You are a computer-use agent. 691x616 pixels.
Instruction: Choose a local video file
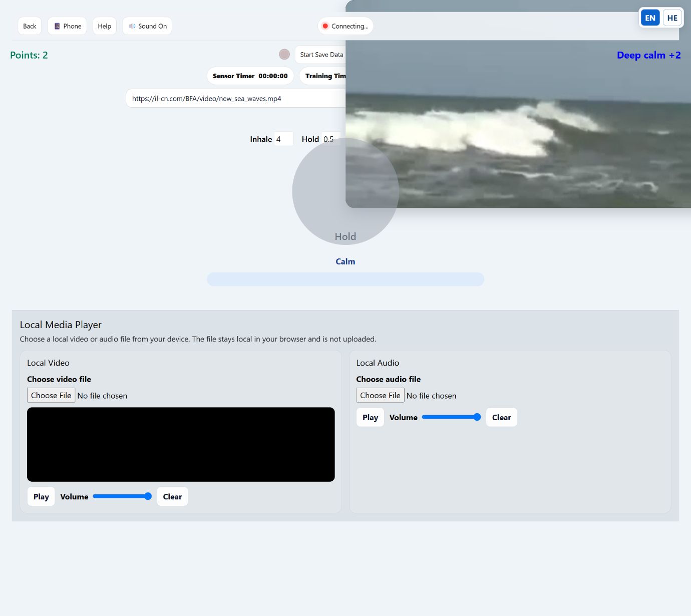(51, 395)
